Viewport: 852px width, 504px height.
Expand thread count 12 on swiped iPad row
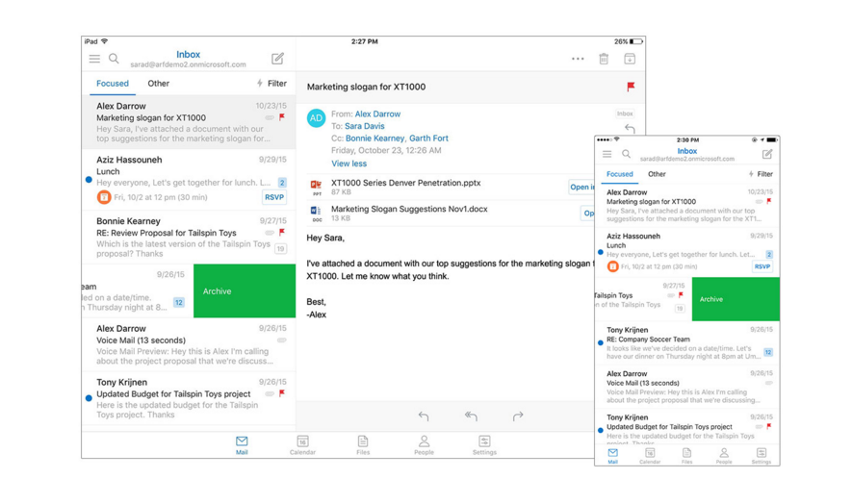coord(179,303)
